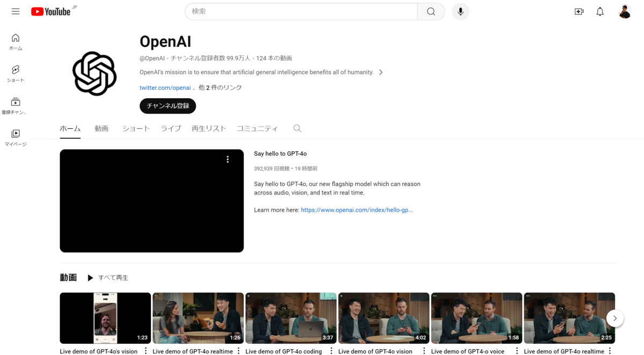Go to ホーム in the left sidebar
Screen dimensions: 644x355
point(16,42)
